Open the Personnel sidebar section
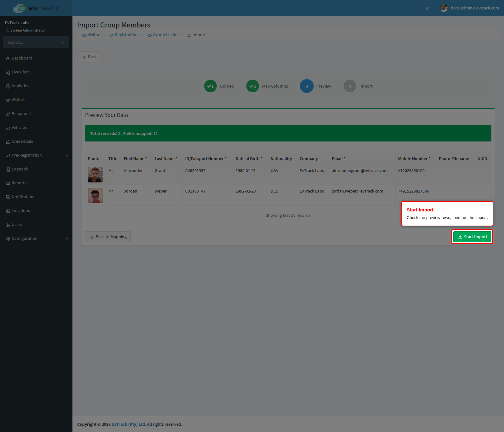This screenshot has height=432, width=504. [x=36, y=114]
